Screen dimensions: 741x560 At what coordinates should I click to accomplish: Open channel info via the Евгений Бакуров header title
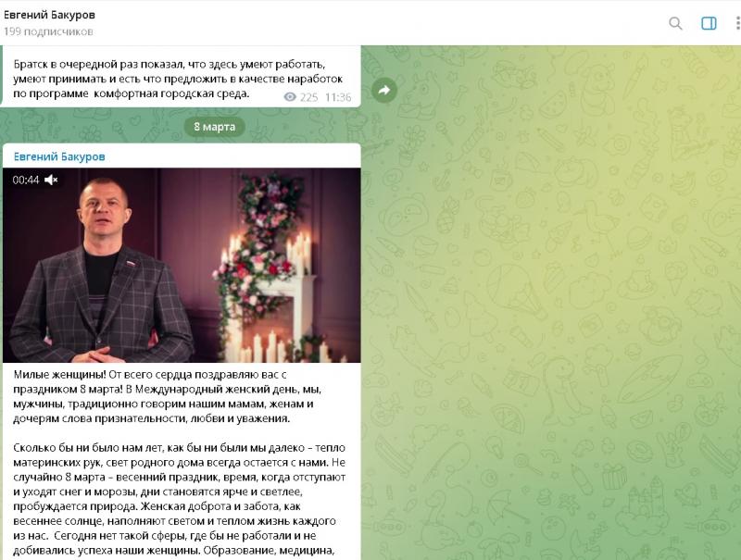(50, 15)
